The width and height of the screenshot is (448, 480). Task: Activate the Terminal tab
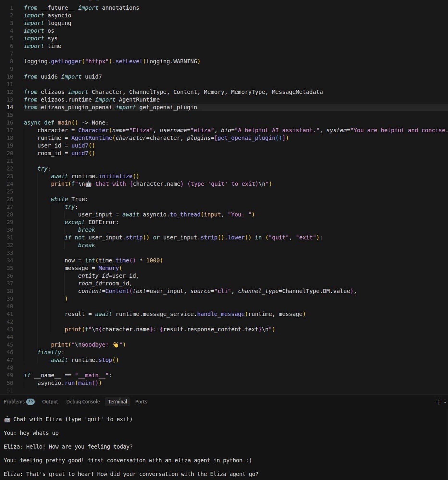[x=117, y=402]
